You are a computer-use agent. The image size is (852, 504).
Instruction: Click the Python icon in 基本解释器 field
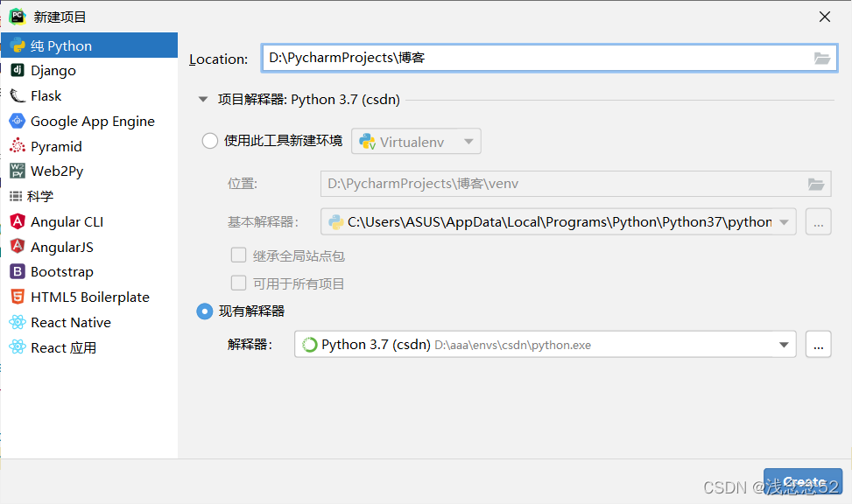[335, 221]
